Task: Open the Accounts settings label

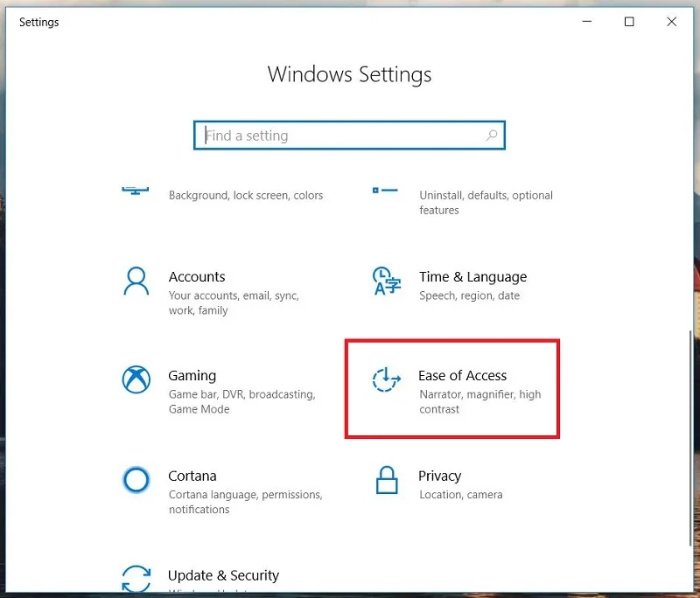Action: (x=197, y=277)
